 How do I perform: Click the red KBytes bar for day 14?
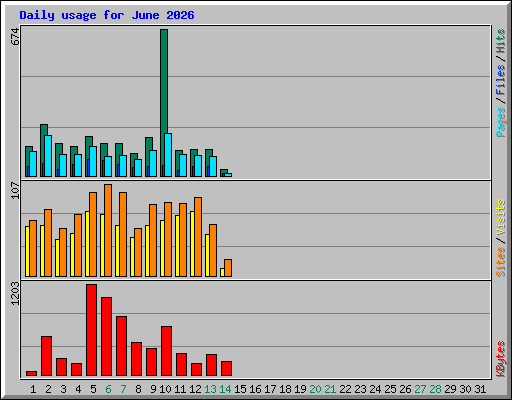pos(226,368)
